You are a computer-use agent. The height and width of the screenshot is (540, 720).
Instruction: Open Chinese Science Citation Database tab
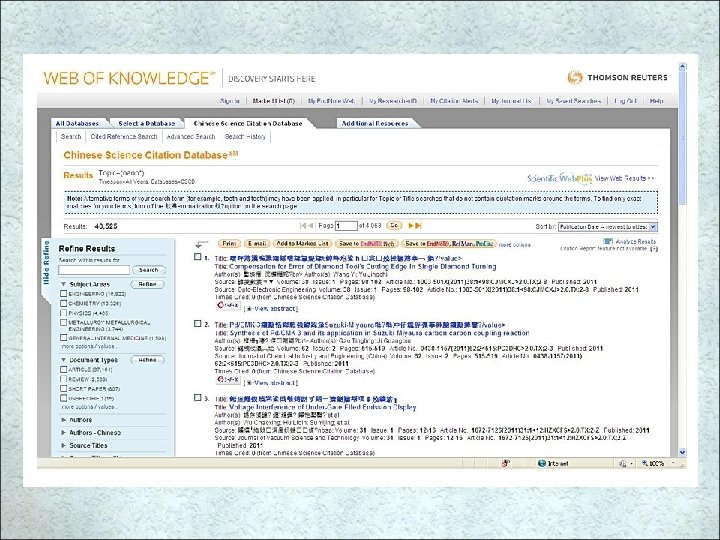[248, 124]
